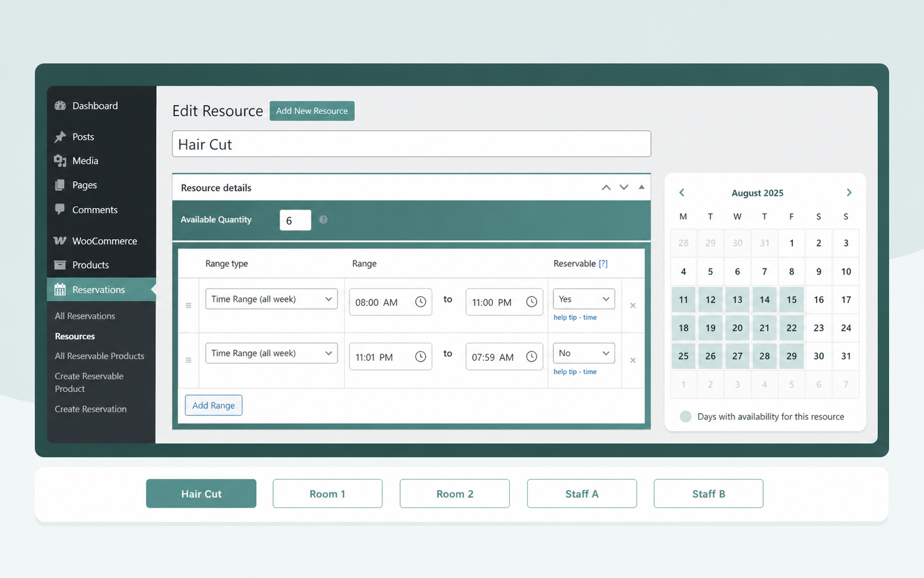Open All Reservable Products link

click(x=100, y=356)
